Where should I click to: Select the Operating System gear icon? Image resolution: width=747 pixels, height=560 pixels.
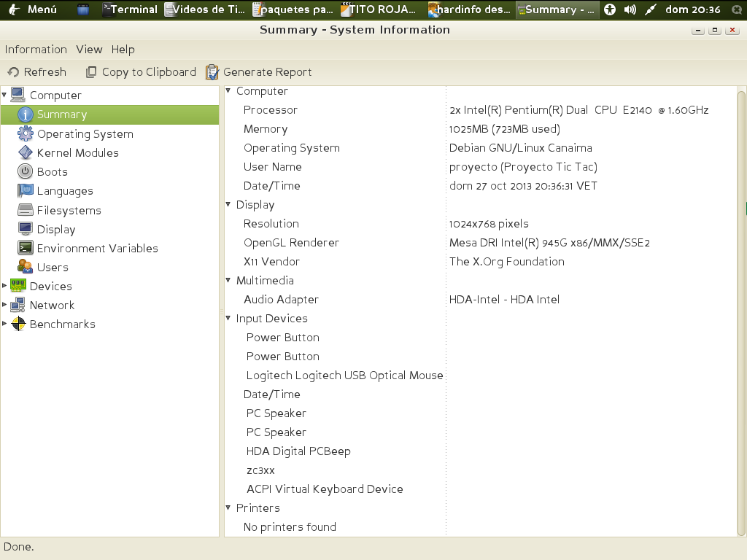(26, 134)
